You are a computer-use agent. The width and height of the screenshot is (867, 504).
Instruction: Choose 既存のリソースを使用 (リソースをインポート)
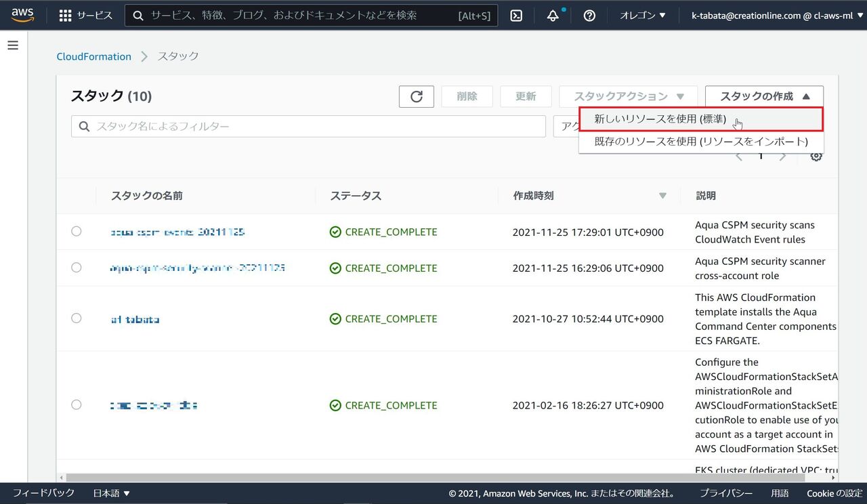(701, 142)
